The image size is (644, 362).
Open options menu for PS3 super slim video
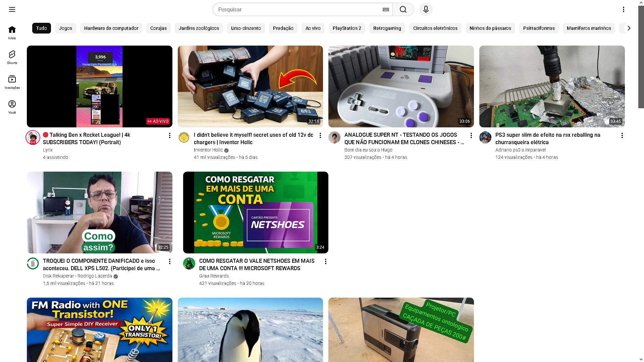pos(622,135)
